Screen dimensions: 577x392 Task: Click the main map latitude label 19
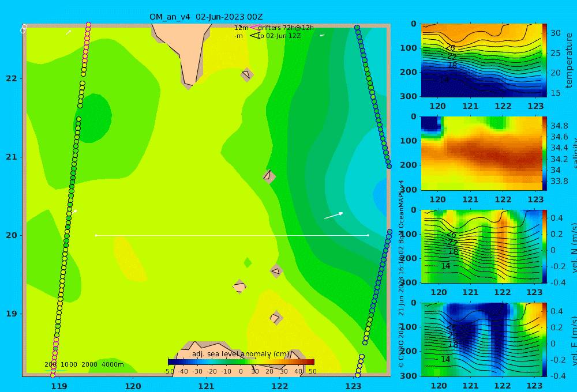[x=12, y=314]
